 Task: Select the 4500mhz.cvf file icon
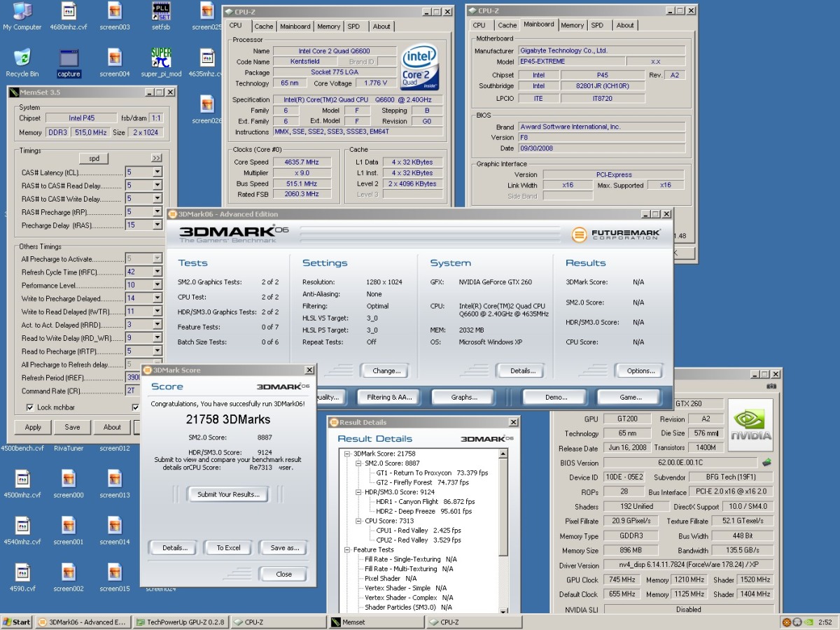22,484
